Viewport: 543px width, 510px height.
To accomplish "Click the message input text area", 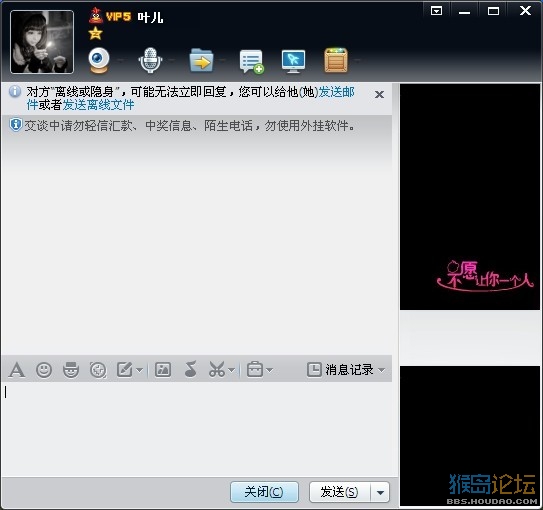I will (197, 429).
